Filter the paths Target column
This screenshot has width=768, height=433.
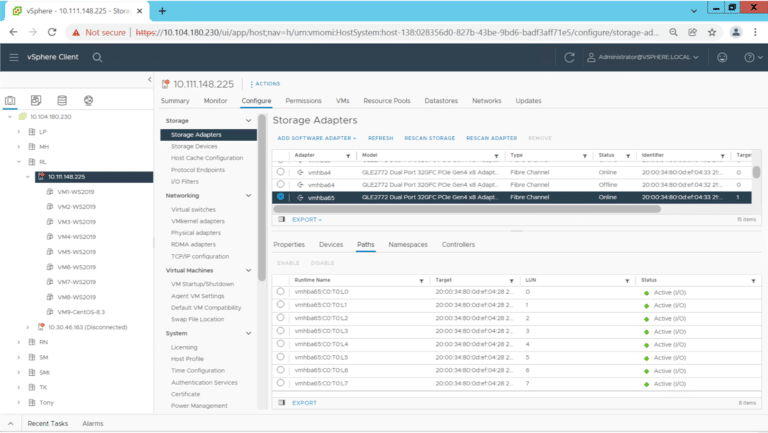[511, 281]
